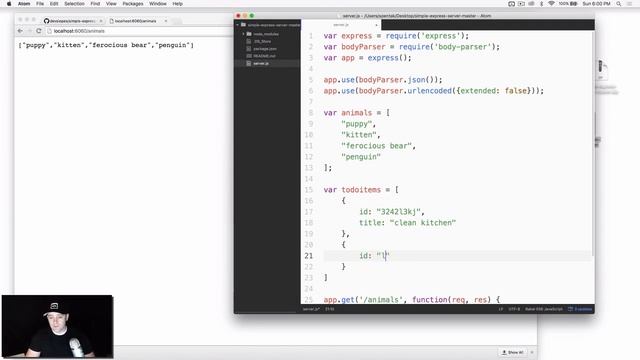This screenshot has height=360, width=640.
Task: Click Show All in the downloads bar
Action: (513, 352)
